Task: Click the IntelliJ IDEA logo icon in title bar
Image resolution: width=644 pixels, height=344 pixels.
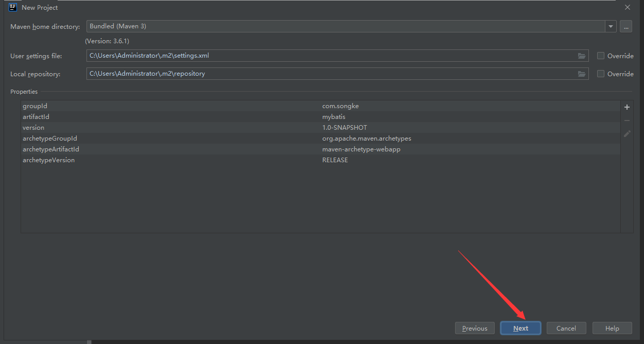Action: pyautogui.click(x=13, y=7)
